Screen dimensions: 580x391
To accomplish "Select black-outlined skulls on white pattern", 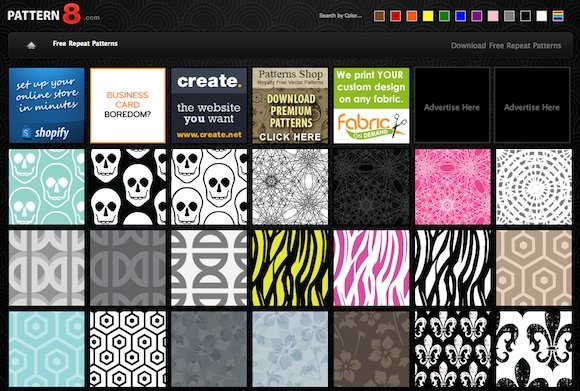I will 209,187.
